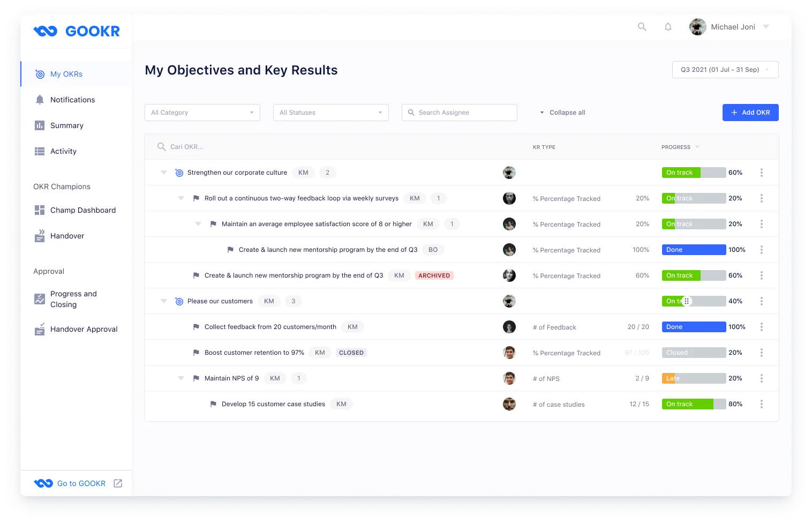
Task: Select the My OKRs sidebar icon
Action: pos(40,74)
